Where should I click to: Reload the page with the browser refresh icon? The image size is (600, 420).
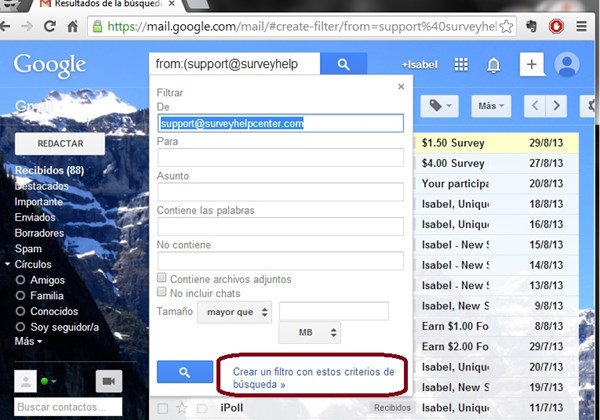[x=49, y=26]
